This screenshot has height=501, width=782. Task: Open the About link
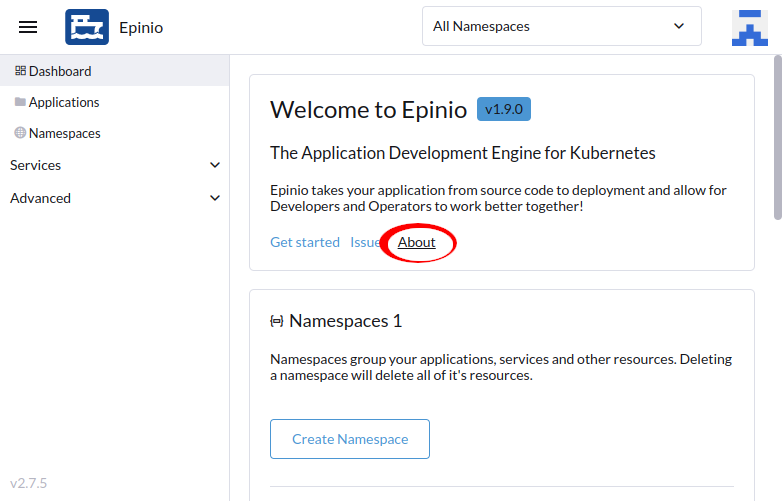click(x=416, y=242)
